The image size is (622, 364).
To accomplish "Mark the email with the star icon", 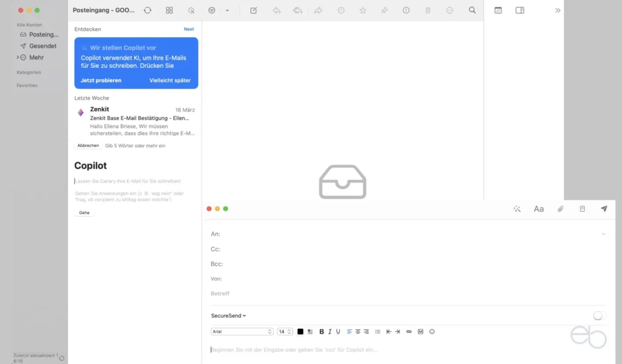I will pos(363,10).
